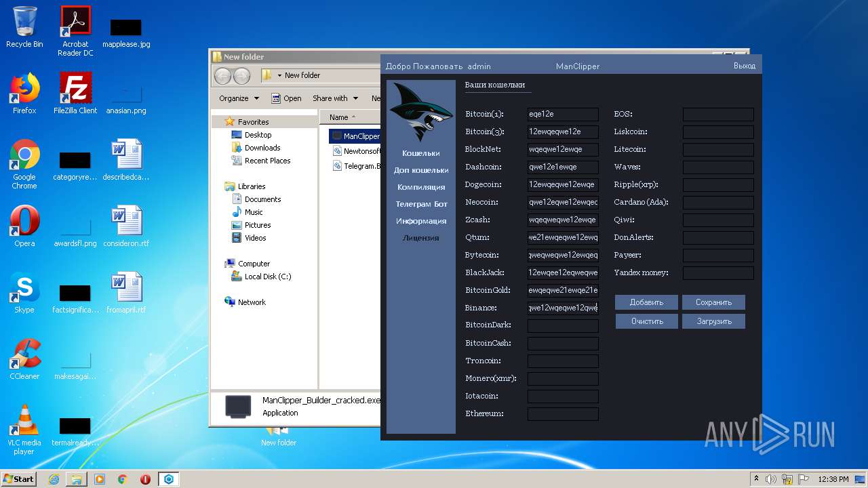Screen dimensions: 868x488
Task: Open the Opera desktop shortcut
Action: pos(24,226)
